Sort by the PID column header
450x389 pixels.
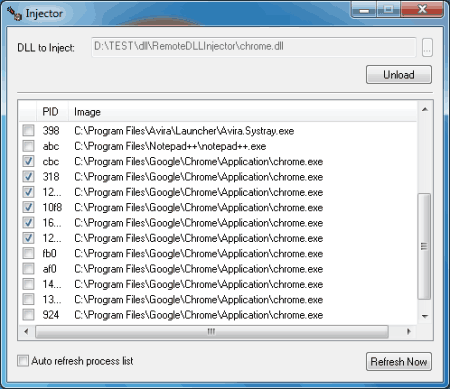[52, 112]
